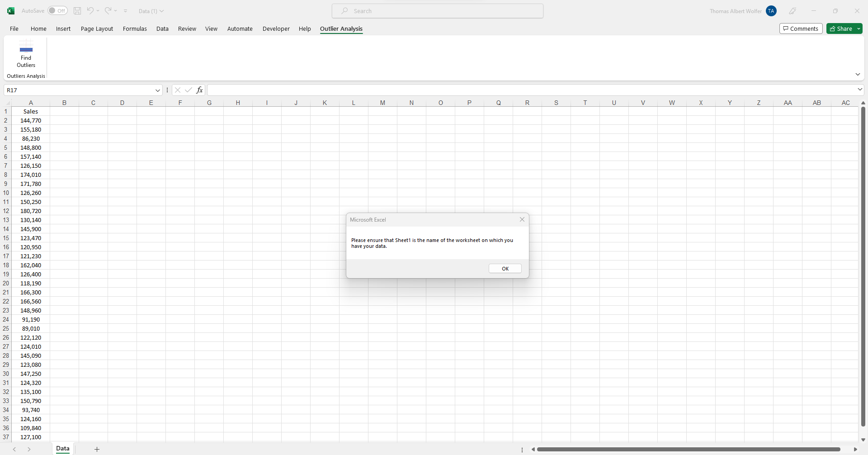The image size is (868, 455).
Task: Expand the Name Box dropdown arrow
Action: [x=157, y=90]
